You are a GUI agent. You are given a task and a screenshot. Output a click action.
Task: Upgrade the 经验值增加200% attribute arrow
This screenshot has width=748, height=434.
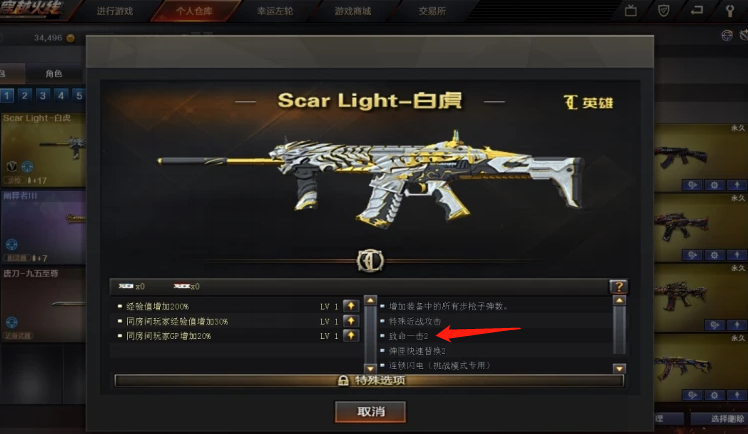[351, 306]
